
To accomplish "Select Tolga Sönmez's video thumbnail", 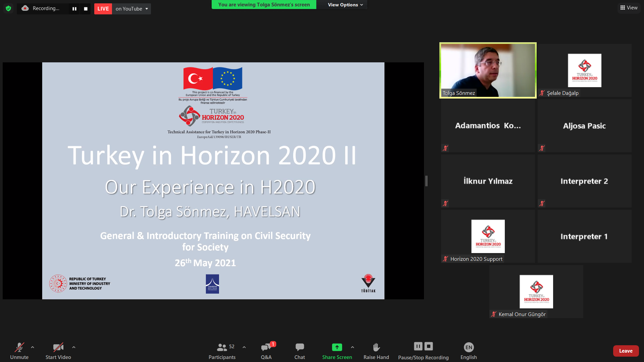I will click(x=488, y=70).
